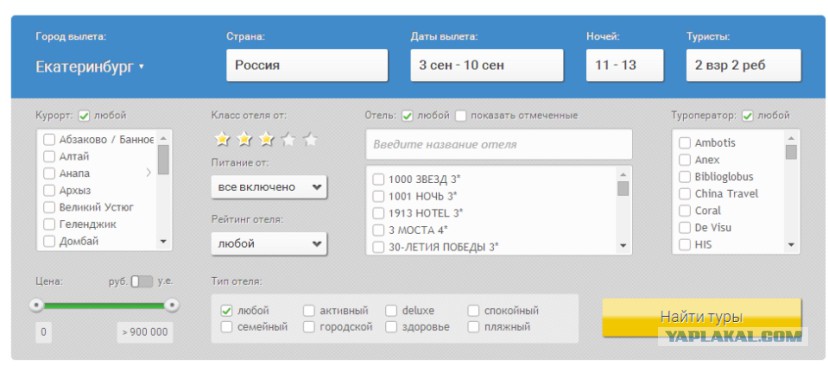
Task: Enable the пляжный hotel type
Action: click(x=473, y=327)
